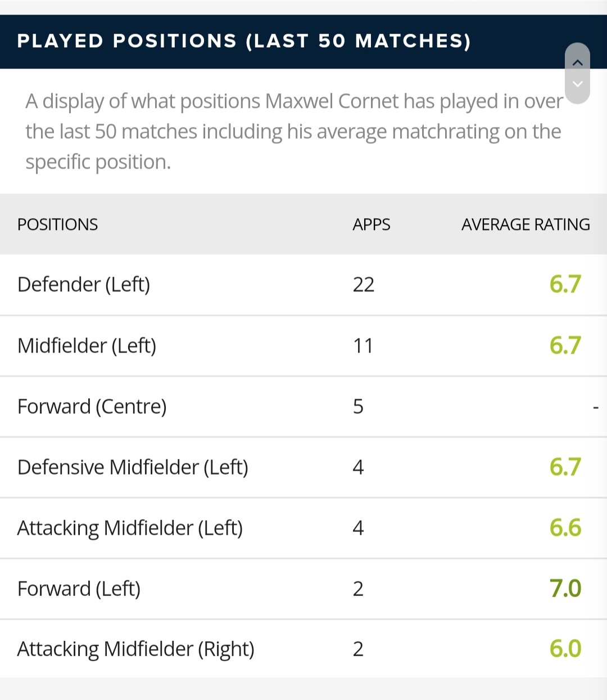Click the 7.0 rating for Forward (Left)

tap(565, 589)
